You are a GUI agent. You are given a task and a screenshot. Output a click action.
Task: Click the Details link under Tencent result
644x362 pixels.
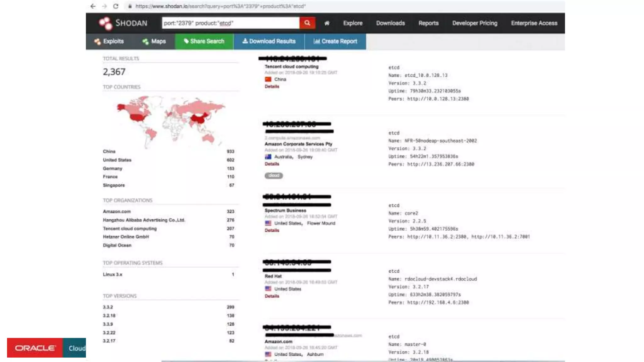click(x=272, y=86)
